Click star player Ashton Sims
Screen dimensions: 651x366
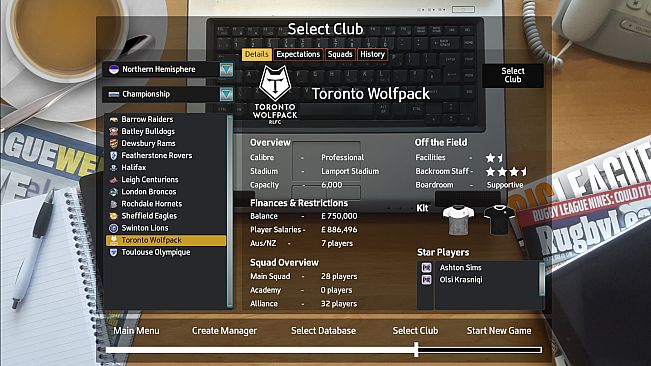[461, 268]
